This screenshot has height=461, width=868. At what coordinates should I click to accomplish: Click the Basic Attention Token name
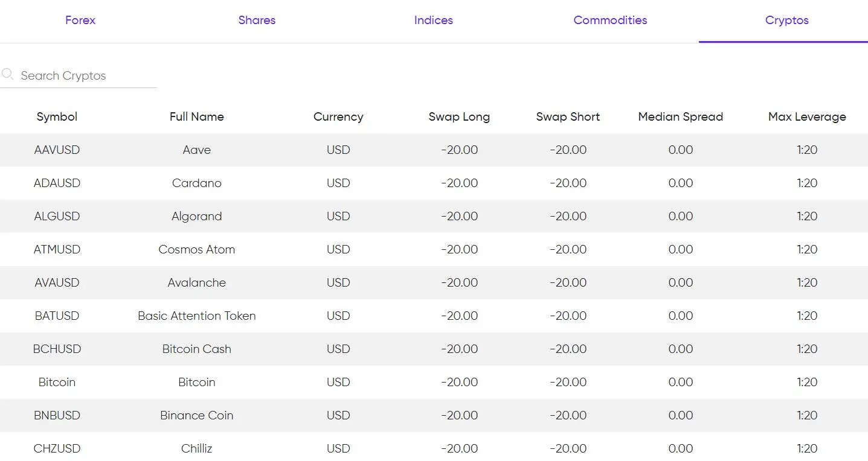coord(197,316)
